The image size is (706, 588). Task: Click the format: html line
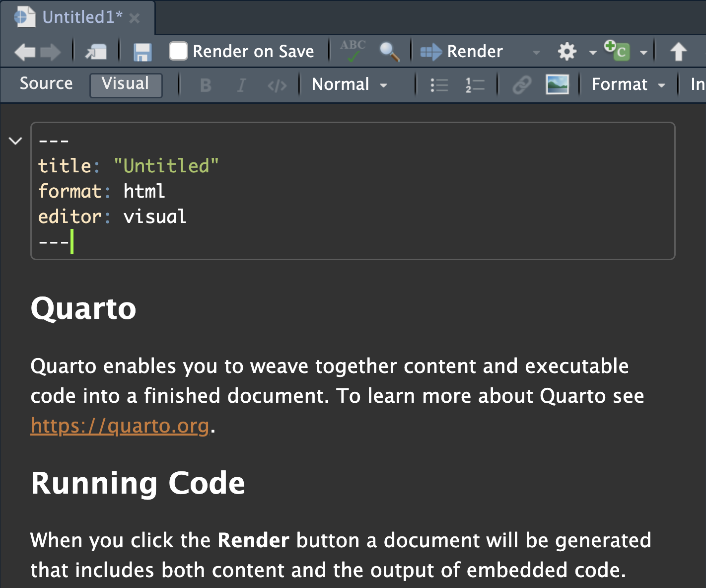(x=101, y=191)
